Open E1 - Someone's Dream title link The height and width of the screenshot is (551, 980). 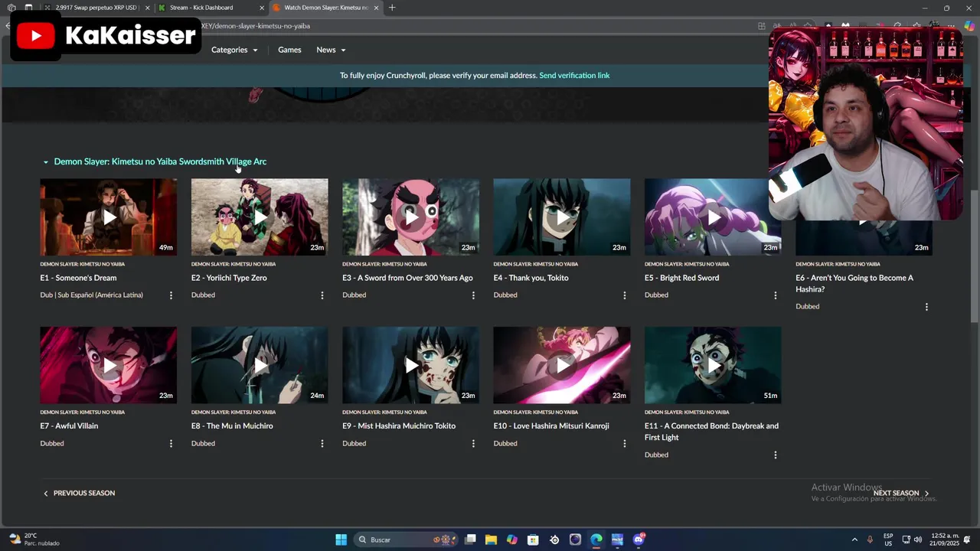pos(78,278)
